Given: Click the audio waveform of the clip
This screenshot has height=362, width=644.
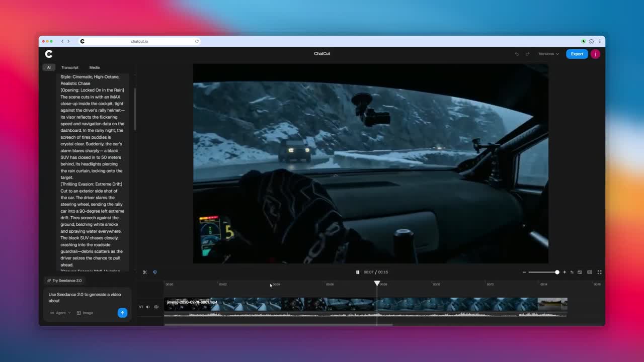Looking at the screenshot, I should [x=366, y=314].
